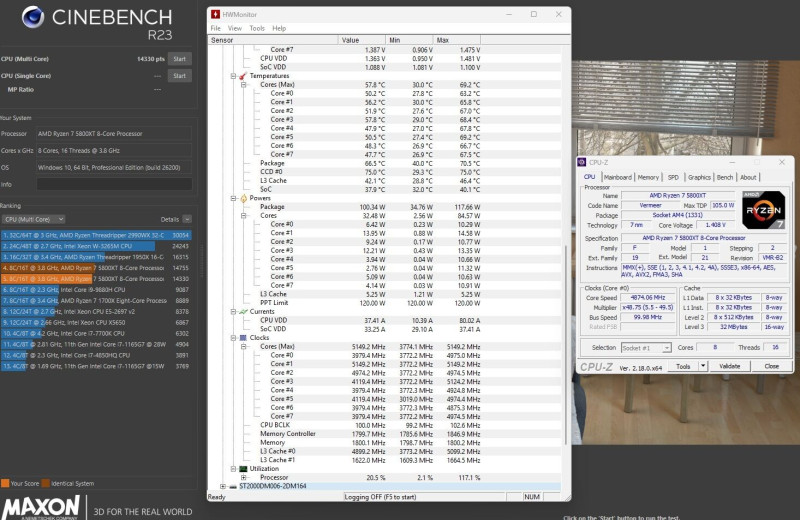Click the HWMonitor app icon in title bar
This screenshot has height=520, width=800.
(215, 14)
